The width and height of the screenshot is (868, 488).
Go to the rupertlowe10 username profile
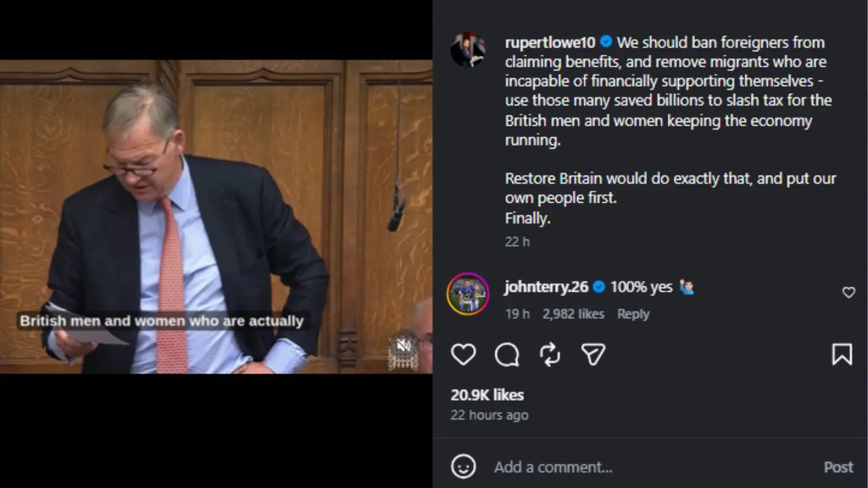point(550,42)
